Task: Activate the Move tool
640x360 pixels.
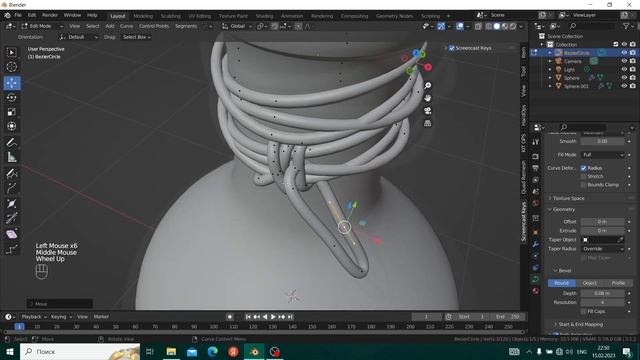Action: (x=11, y=83)
